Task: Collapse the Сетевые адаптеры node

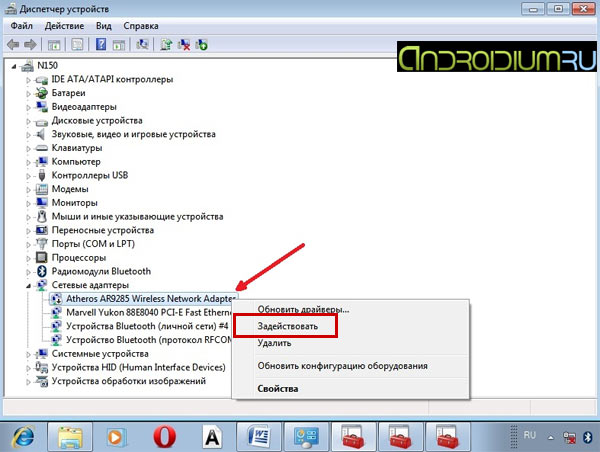Action: pyautogui.click(x=28, y=286)
